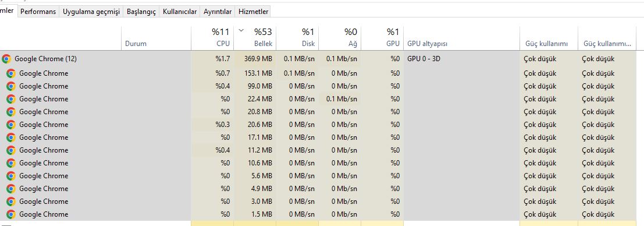The width and height of the screenshot is (644, 226).
Task: Sort by the Disk column header
Action: 297,38
